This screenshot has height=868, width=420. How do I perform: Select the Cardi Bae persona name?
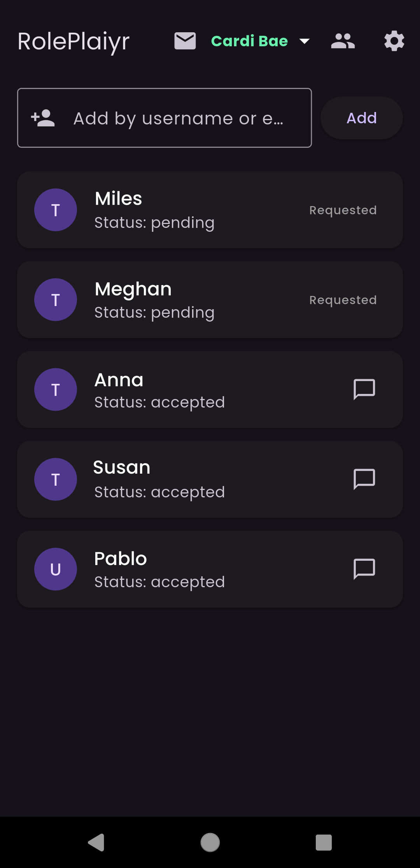coord(249,41)
